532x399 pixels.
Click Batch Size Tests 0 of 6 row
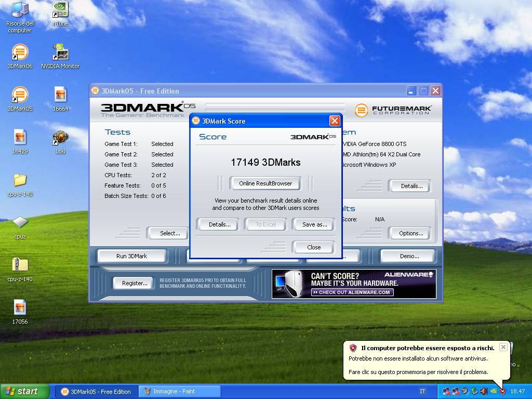point(135,196)
